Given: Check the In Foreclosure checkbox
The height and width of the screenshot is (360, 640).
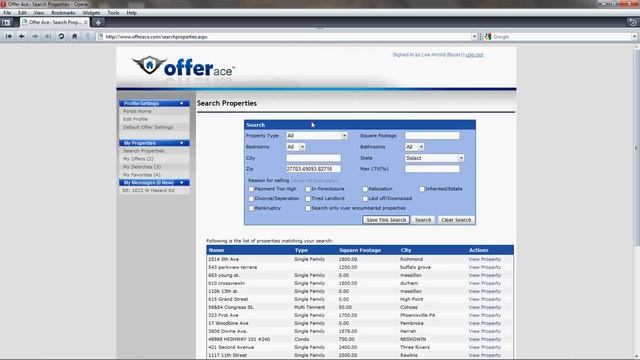Looking at the screenshot, I should click(308, 189).
